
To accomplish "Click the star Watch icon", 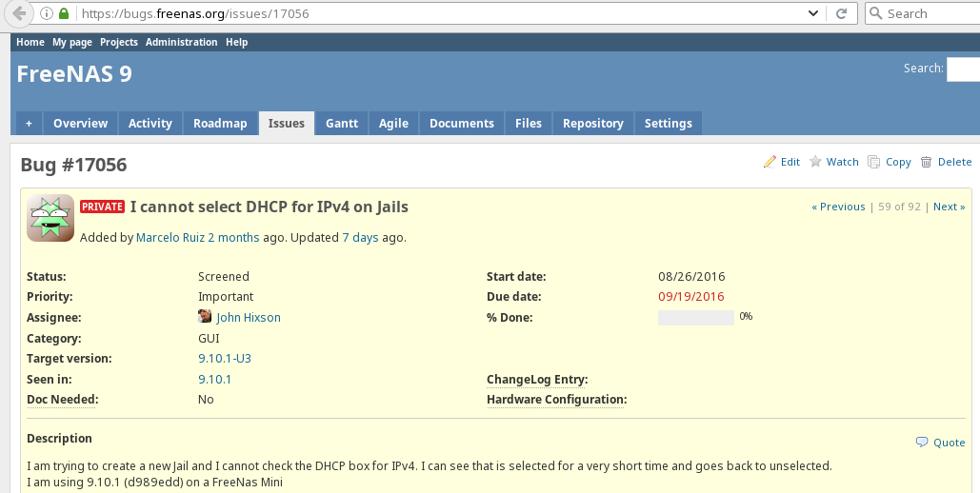I will [x=815, y=162].
